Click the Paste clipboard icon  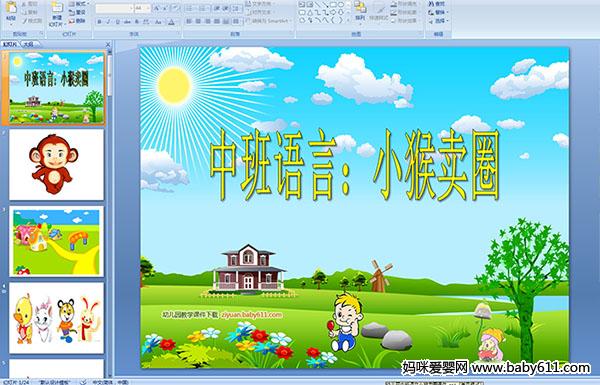(11, 8)
